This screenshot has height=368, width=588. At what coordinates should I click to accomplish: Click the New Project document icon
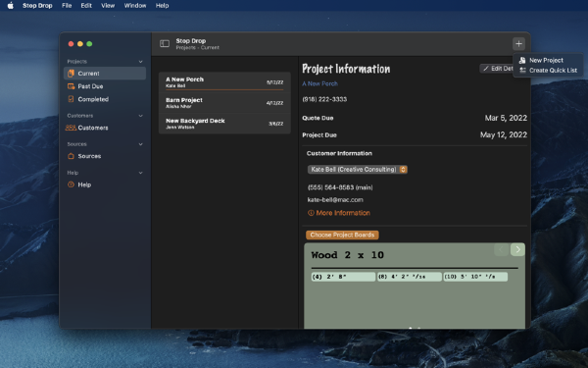tap(522, 60)
